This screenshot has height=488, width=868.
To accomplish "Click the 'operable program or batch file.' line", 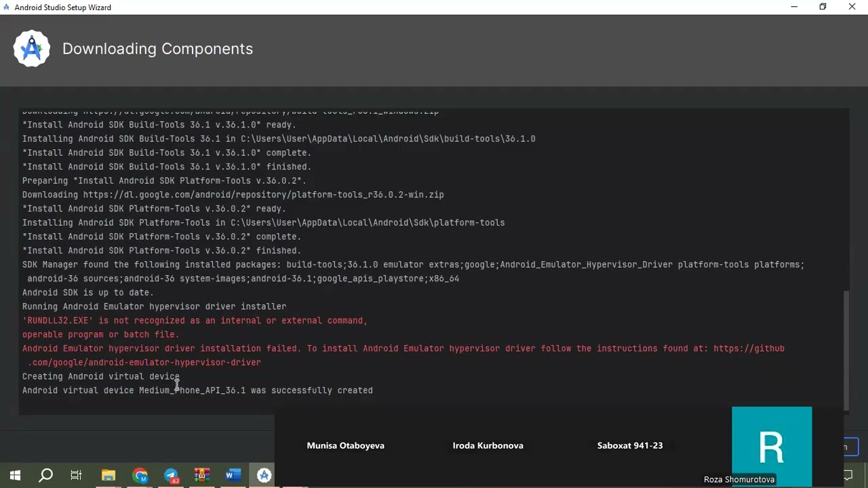I will tap(100, 335).
